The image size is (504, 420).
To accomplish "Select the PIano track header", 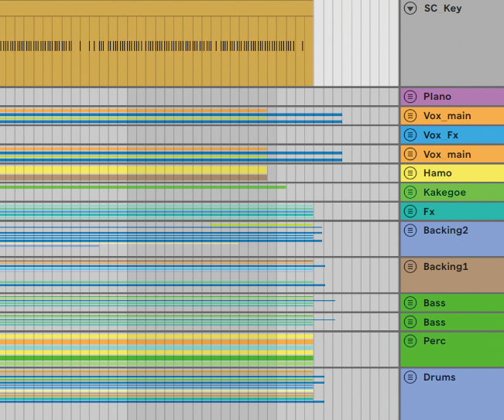I will point(452,97).
